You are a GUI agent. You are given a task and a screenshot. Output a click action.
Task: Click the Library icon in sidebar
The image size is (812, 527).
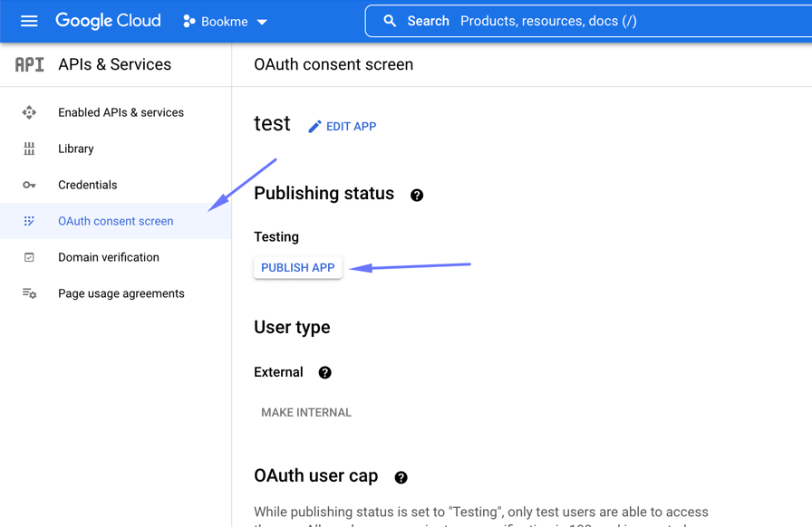click(x=29, y=149)
